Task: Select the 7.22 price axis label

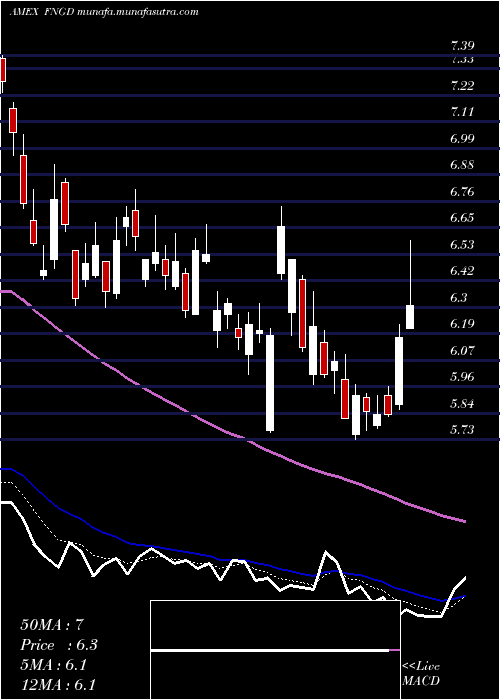Action: (462, 86)
